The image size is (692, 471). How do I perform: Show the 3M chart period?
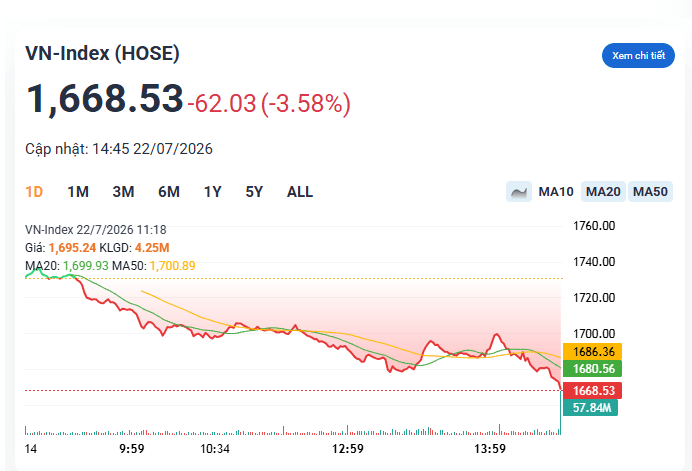123,192
